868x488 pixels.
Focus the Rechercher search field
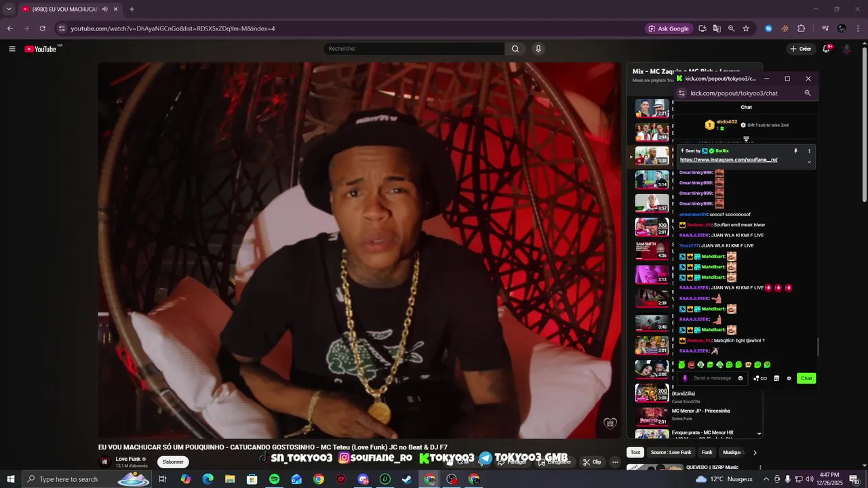(x=414, y=49)
